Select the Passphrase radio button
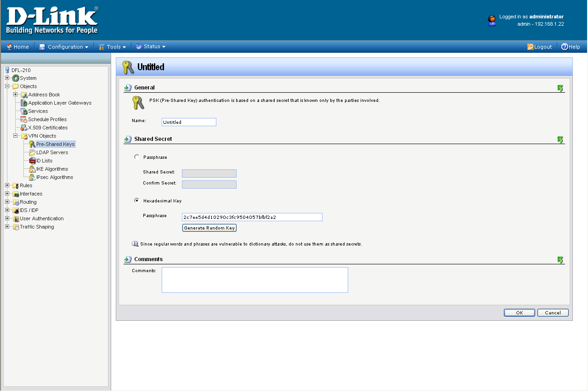588x391 pixels. pyautogui.click(x=136, y=157)
